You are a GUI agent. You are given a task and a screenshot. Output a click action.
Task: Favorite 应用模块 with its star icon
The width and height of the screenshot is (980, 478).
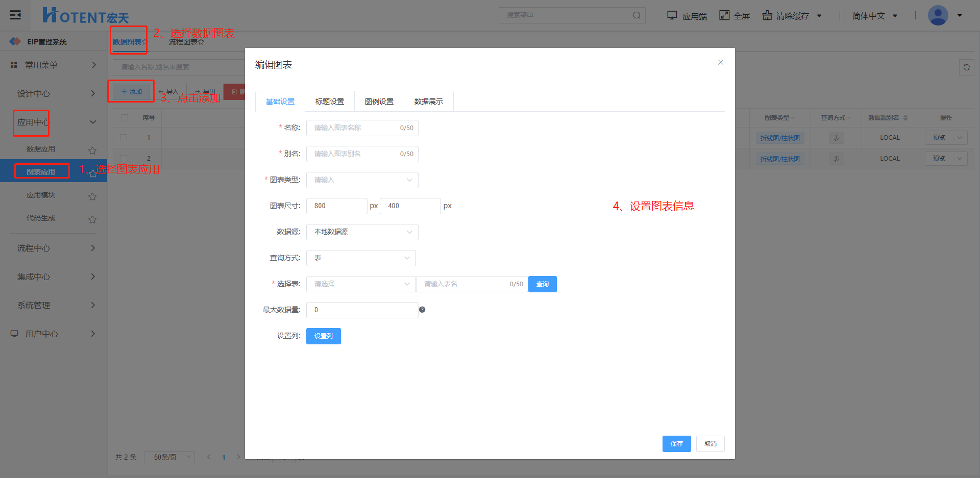pos(92,196)
